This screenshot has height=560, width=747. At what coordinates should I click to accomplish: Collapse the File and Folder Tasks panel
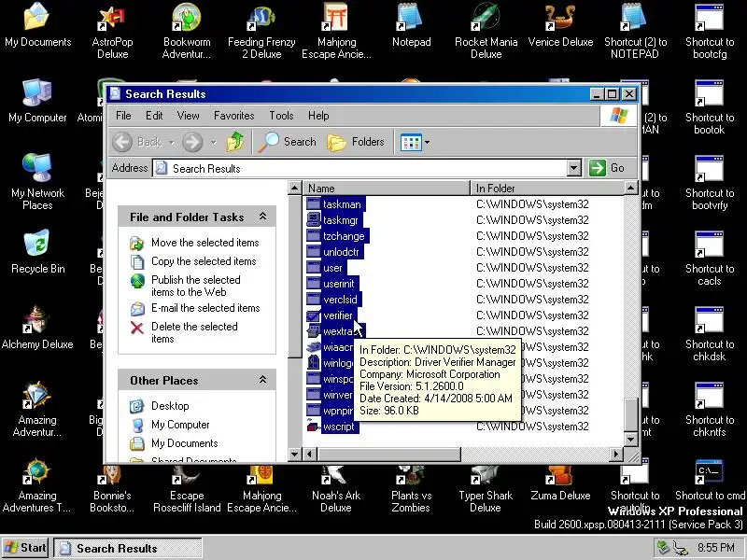point(262,217)
